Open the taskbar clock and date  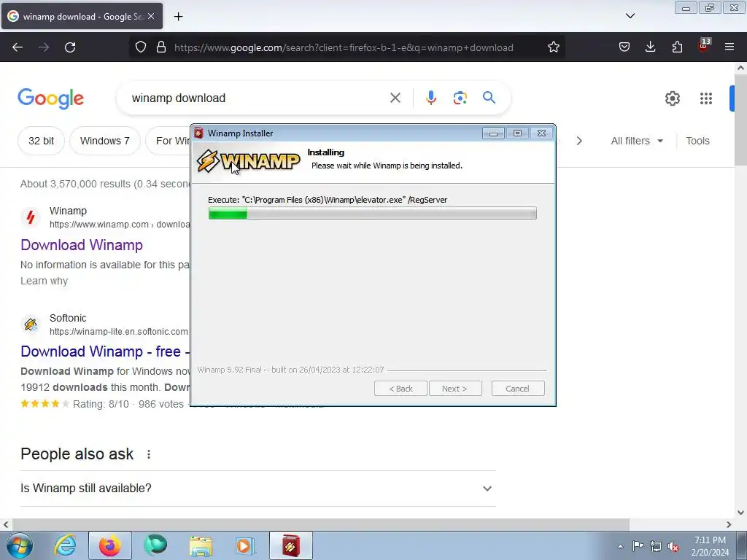click(x=710, y=546)
